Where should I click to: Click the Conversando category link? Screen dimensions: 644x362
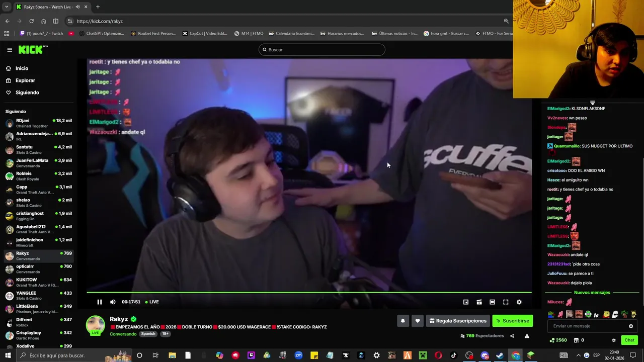(123, 334)
